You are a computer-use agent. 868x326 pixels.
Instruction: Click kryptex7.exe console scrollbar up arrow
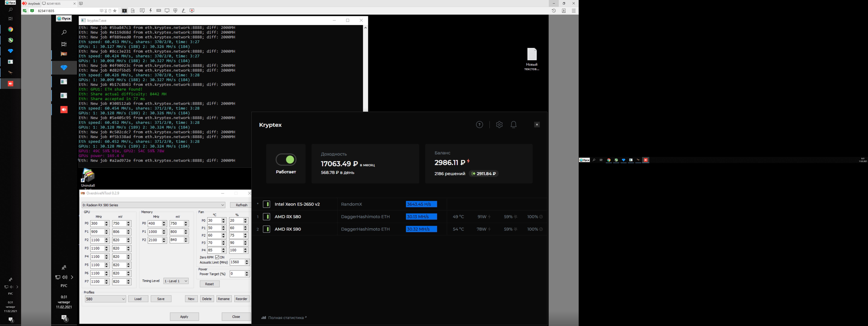click(x=365, y=28)
